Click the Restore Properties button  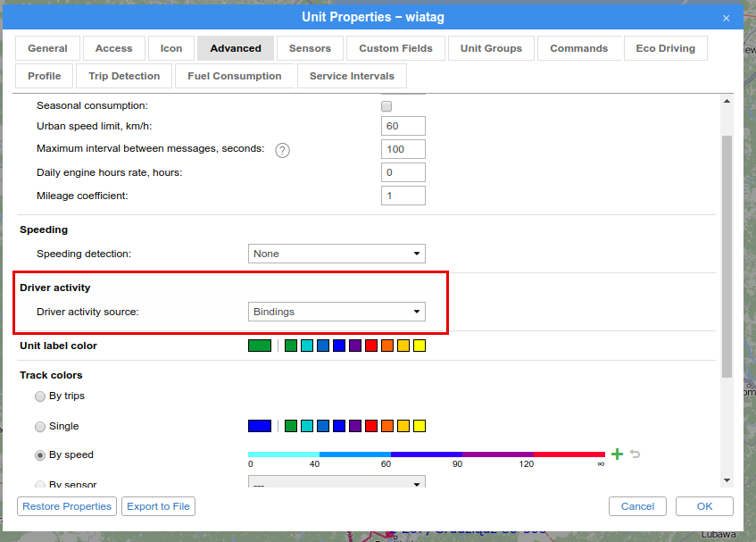[67, 506]
